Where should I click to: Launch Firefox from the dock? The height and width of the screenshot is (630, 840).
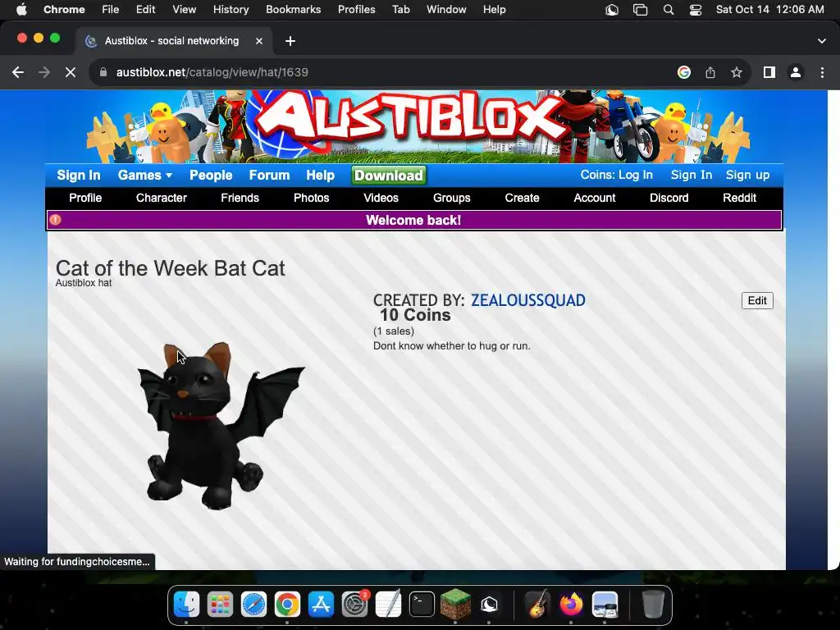pyautogui.click(x=571, y=605)
